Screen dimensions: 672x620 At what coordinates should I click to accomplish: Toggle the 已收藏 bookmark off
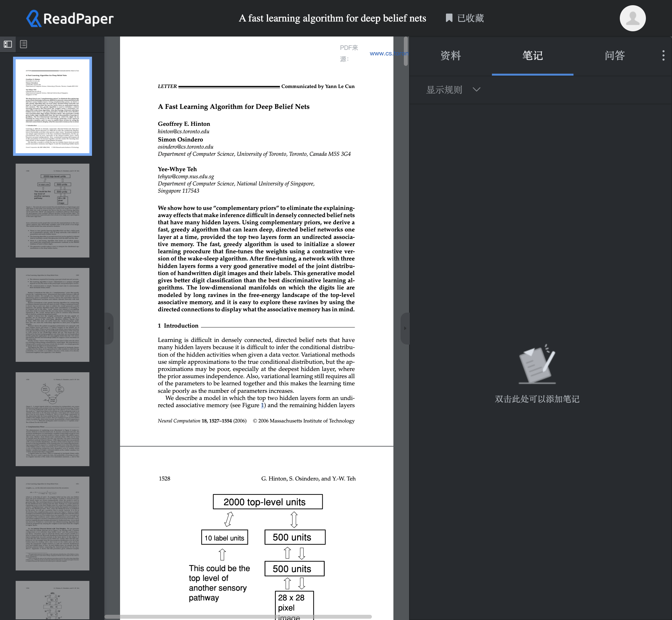pyautogui.click(x=465, y=18)
